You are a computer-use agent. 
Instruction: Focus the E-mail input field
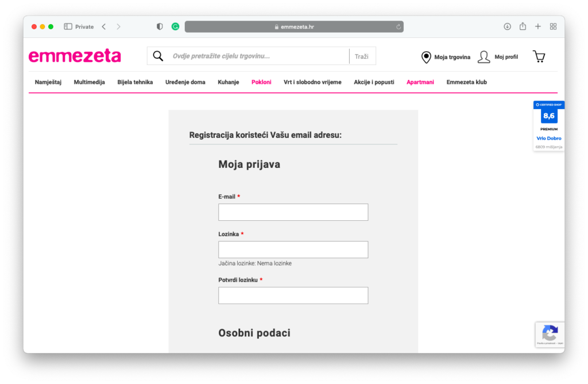point(293,212)
